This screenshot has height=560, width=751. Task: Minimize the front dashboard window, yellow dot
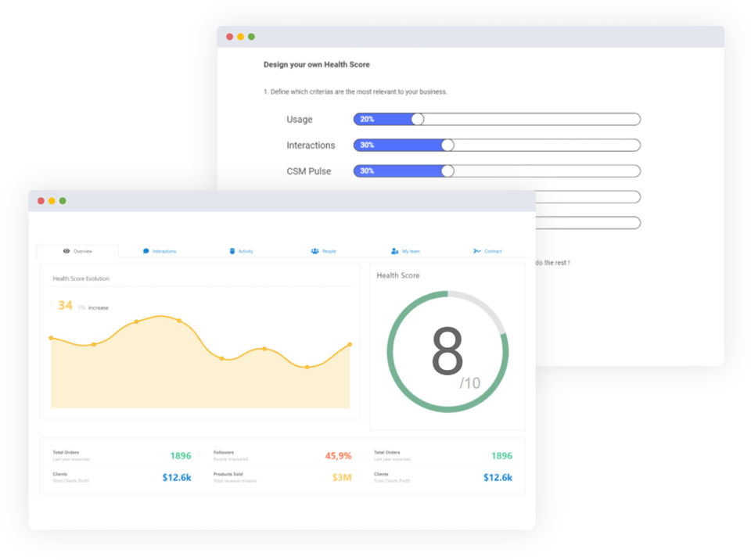click(x=52, y=201)
